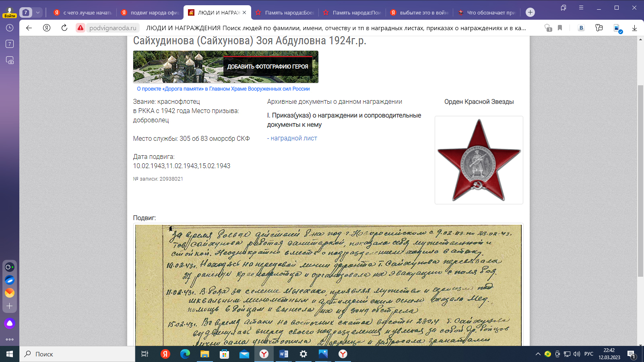Open the history clock icon in sidebar
Viewport: 644px width, 362px height.
10,28
